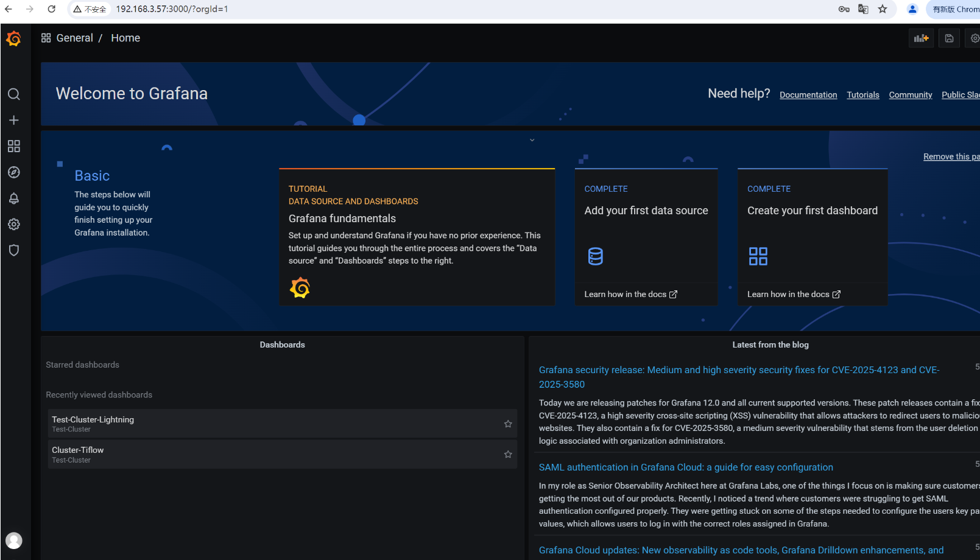Open the Tutorials help link
The width and height of the screenshot is (980, 560).
coord(863,95)
